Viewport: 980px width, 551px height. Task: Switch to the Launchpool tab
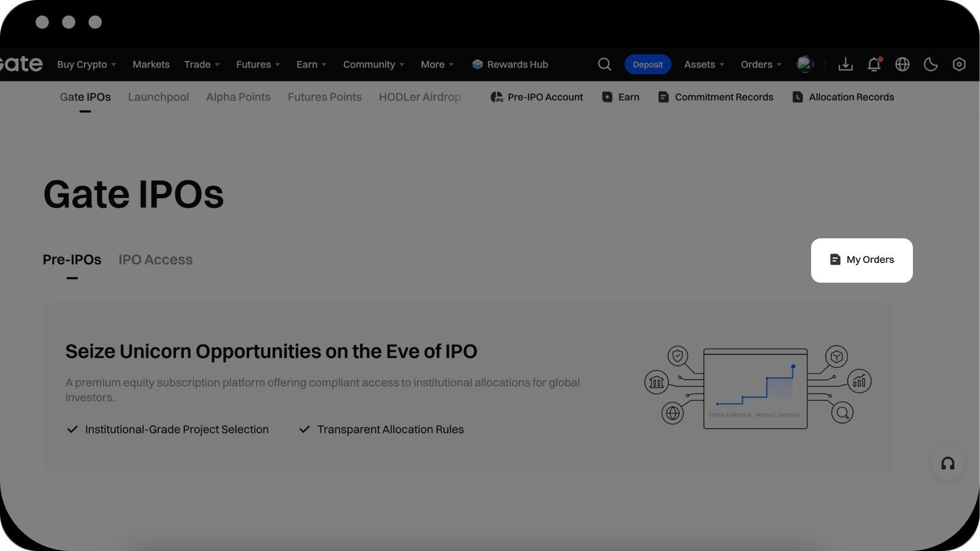(158, 97)
